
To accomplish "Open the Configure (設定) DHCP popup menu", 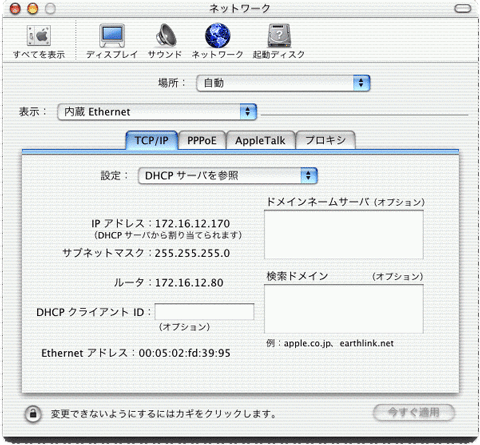I will pyautogui.click(x=228, y=176).
